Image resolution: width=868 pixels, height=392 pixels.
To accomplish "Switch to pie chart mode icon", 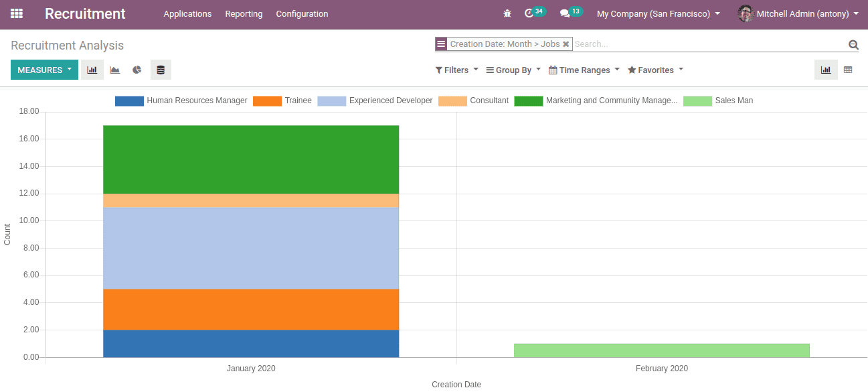I will pos(137,70).
